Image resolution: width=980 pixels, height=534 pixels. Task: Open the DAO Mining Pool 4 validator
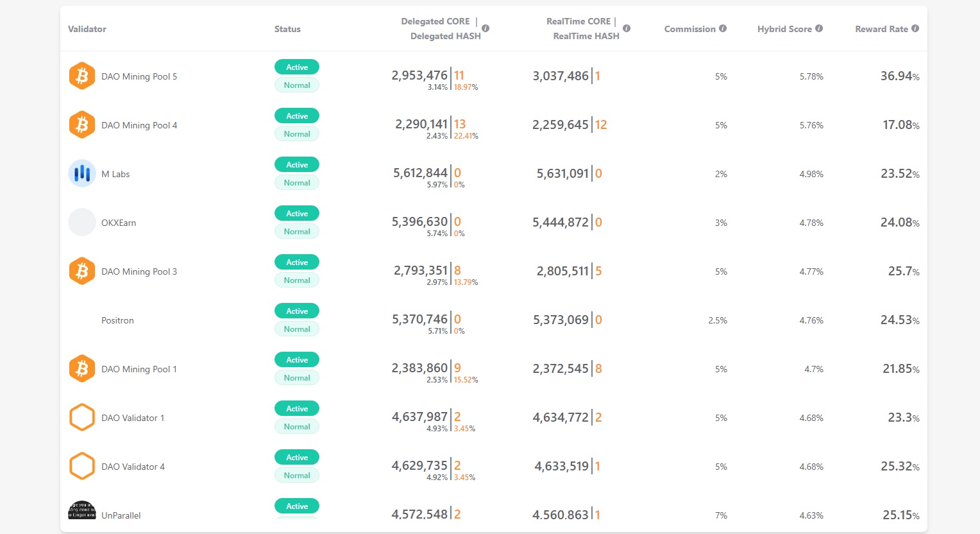click(x=139, y=125)
